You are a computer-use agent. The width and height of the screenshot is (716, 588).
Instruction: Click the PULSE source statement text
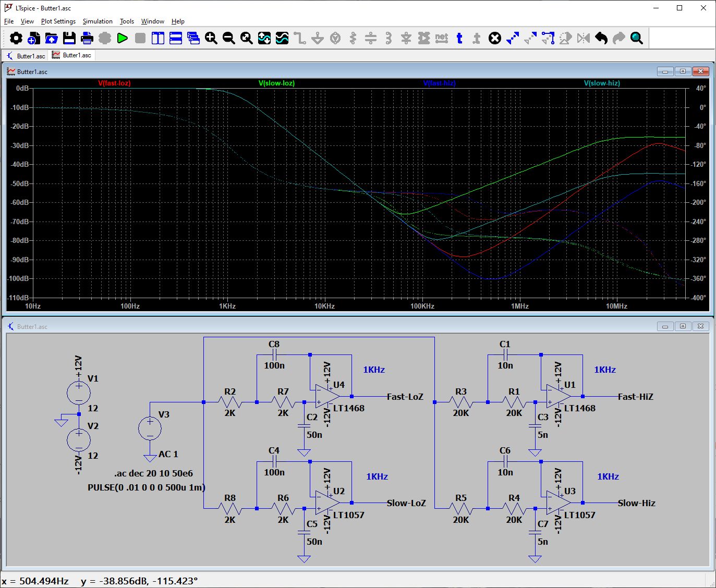pos(147,488)
